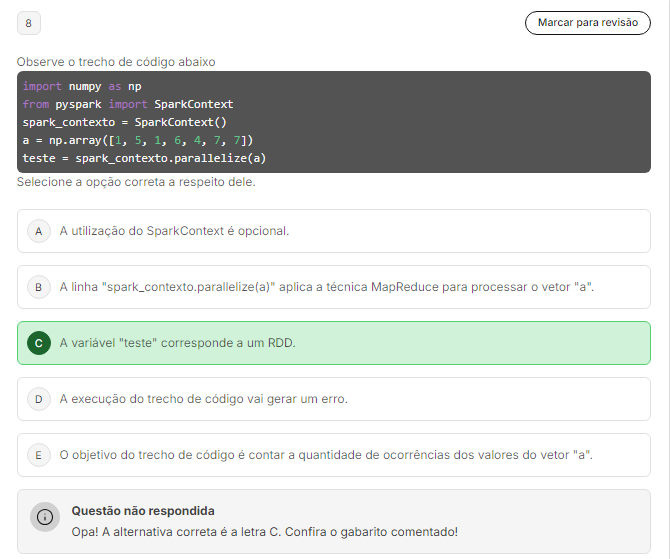Choose answer 'A variável teste corresponde a um RDD'
Viewport: 670px width, 559px height.
click(x=177, y=343)
